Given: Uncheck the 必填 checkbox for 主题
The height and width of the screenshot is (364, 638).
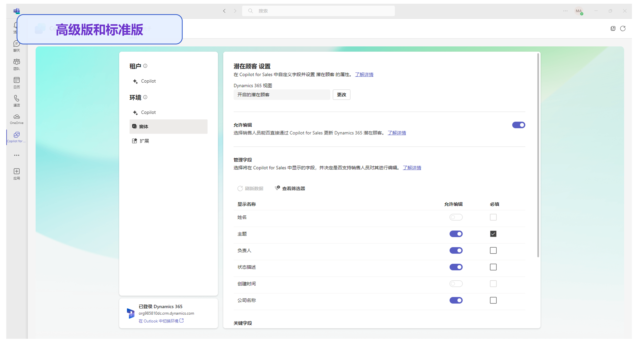Looking at the screenshot, I should (493, 234).
